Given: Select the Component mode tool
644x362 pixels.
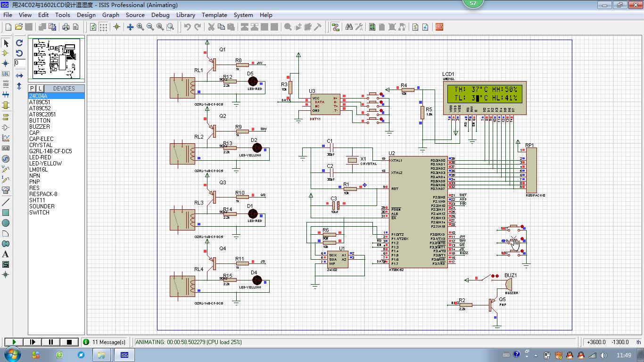Looking at the screenshot, I should pos(6,53).
